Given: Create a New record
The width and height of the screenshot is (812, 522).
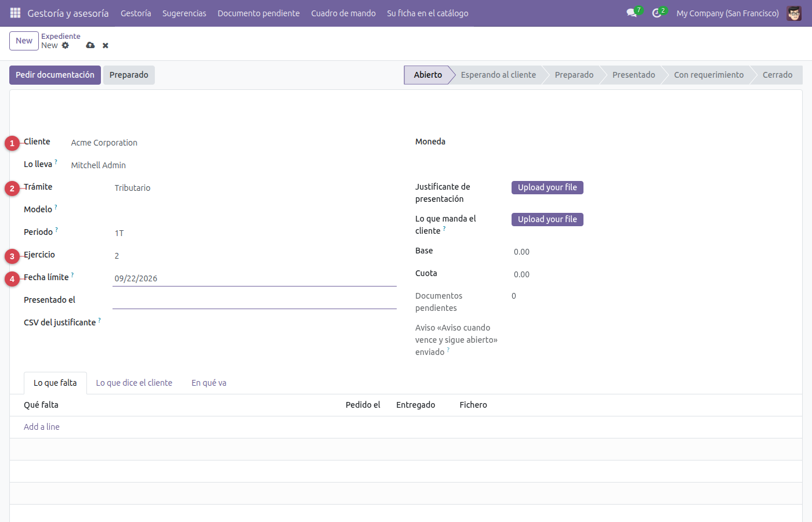Looking at the screenshot, I should [24, 41].
